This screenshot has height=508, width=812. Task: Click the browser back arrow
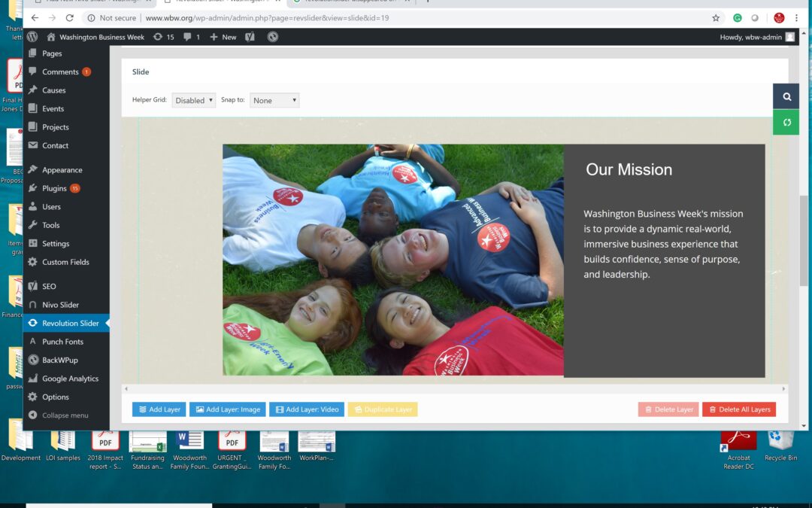click(35, 17)
